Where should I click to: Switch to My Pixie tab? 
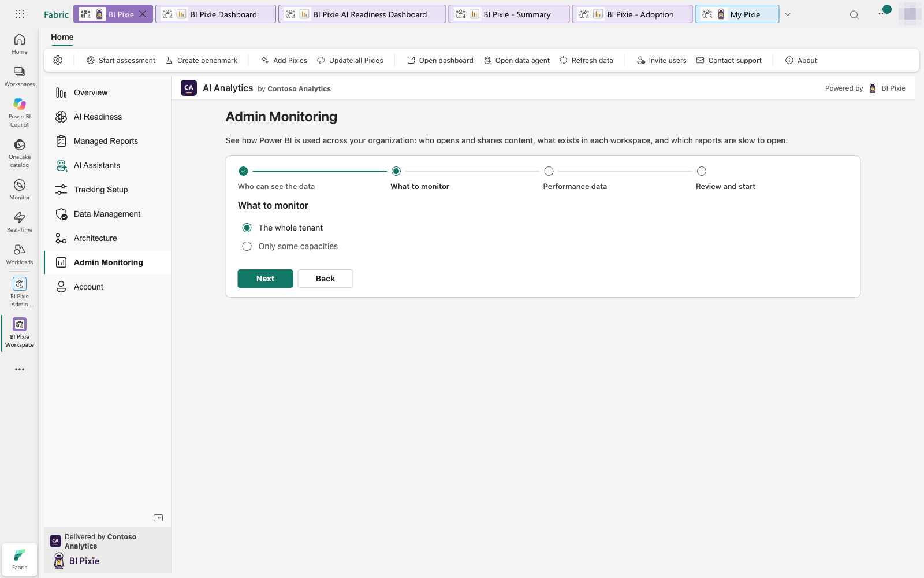pos(737,14)
